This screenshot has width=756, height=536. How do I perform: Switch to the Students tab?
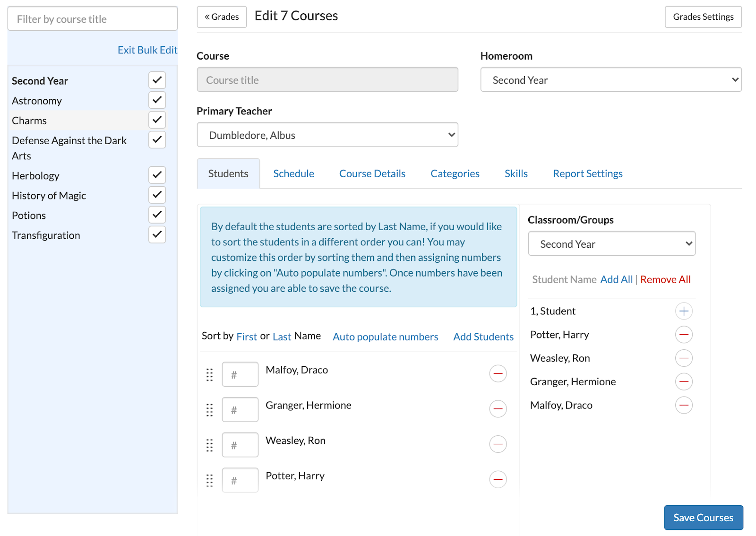pos(228,173)
